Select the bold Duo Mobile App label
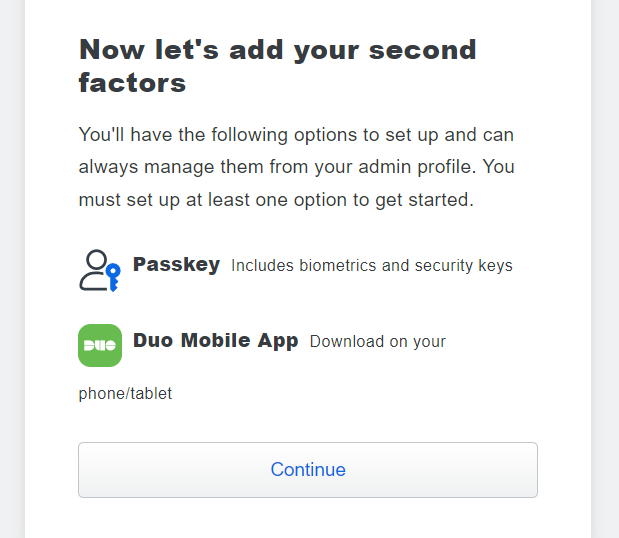Image resolution: width=619 pixels, height=538 pixels. click(x=215, y=340)
